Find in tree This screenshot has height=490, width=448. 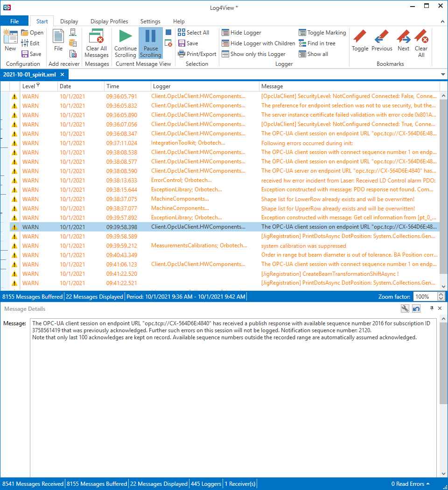[x=317, y=43]
